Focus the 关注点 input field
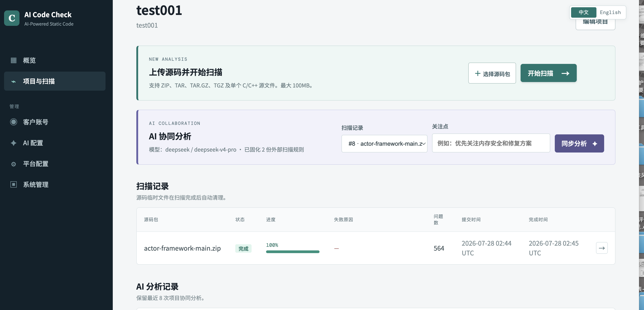644x310 pixels. point(491,143)
